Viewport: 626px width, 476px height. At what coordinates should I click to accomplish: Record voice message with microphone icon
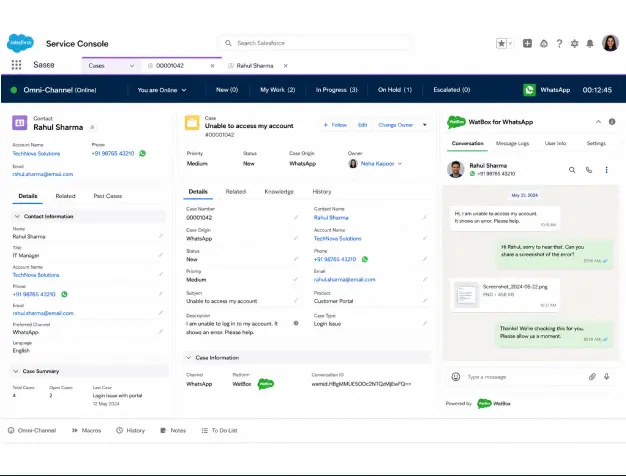pos(606,377)
